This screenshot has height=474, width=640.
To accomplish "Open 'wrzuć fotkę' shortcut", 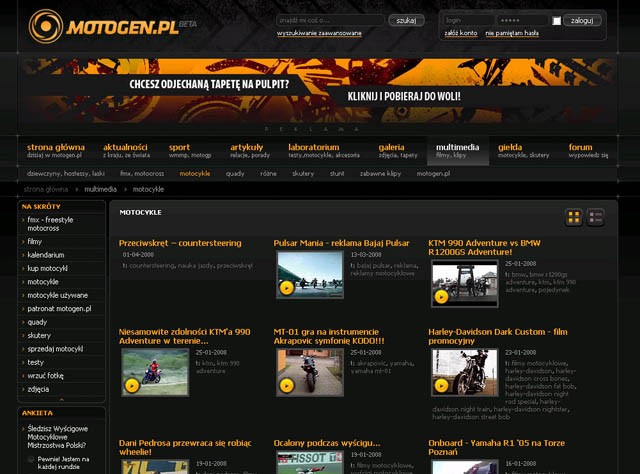I will tap(45, 376).
